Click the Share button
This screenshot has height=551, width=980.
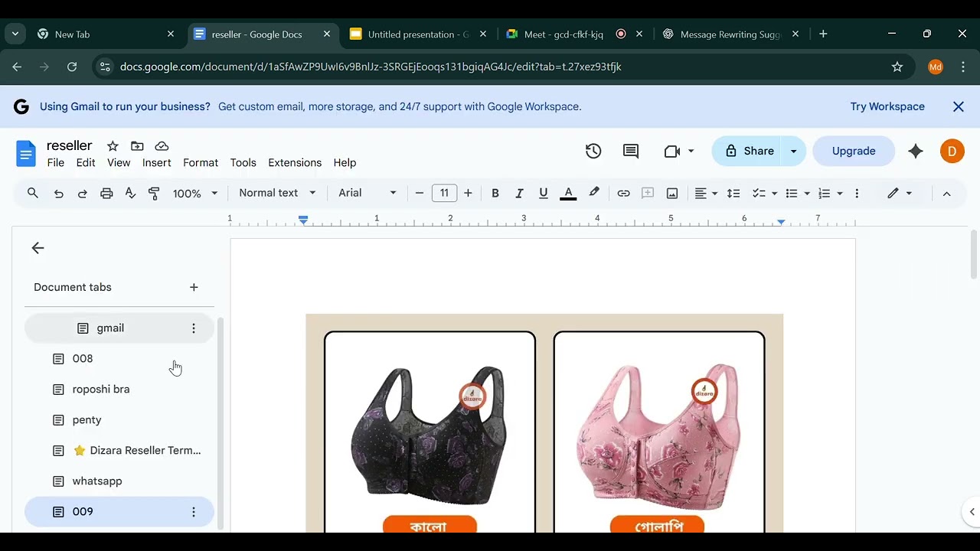[747, 152]
